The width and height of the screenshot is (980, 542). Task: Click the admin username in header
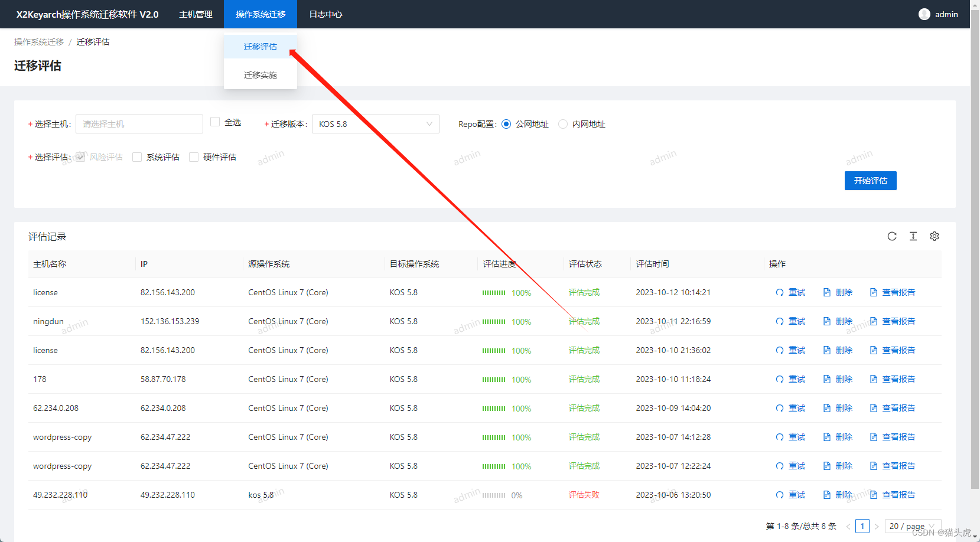[x=946, y=14]
